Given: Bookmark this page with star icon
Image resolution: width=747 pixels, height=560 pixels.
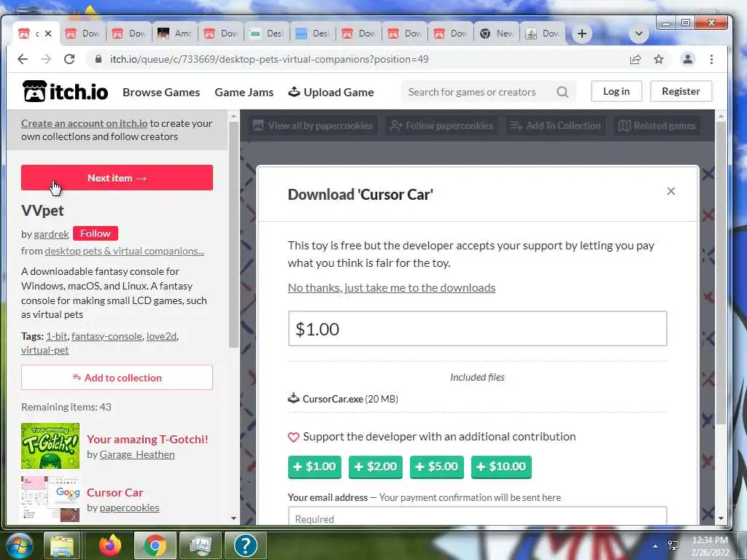Looking at the screenshot, I should click(x=659, y=59).
